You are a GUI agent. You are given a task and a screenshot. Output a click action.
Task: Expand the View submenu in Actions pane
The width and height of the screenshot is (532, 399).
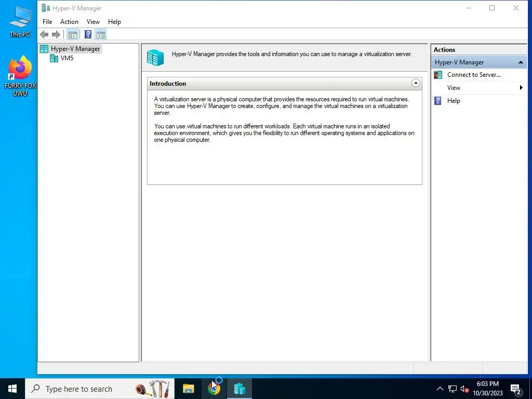tap(479, 87)
